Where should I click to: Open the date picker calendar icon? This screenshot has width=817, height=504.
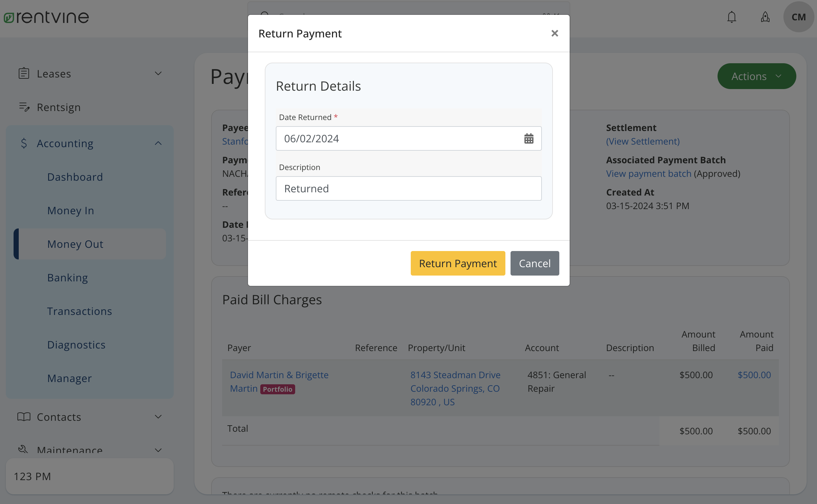point(528,138)
